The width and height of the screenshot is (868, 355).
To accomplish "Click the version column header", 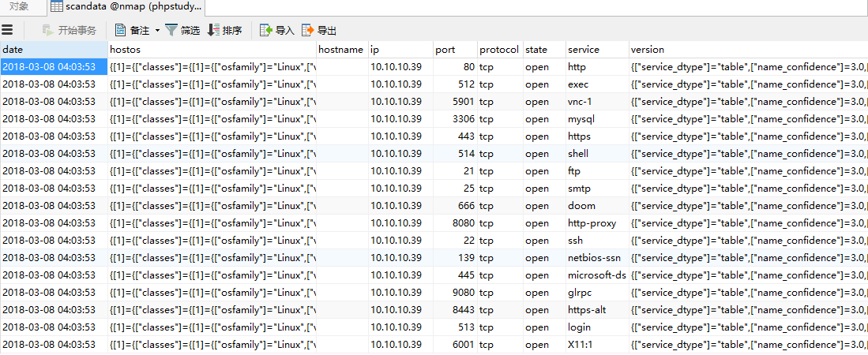I will (747, 49).
